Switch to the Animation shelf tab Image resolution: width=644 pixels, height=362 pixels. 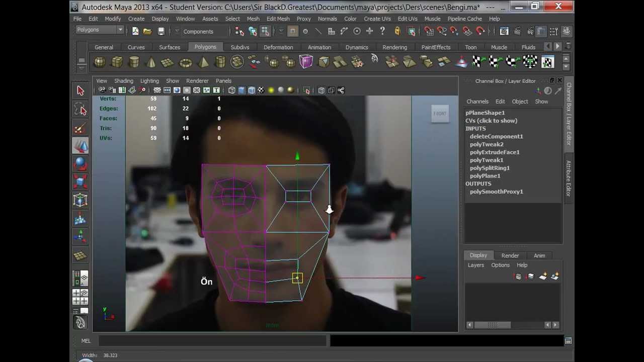319,47
